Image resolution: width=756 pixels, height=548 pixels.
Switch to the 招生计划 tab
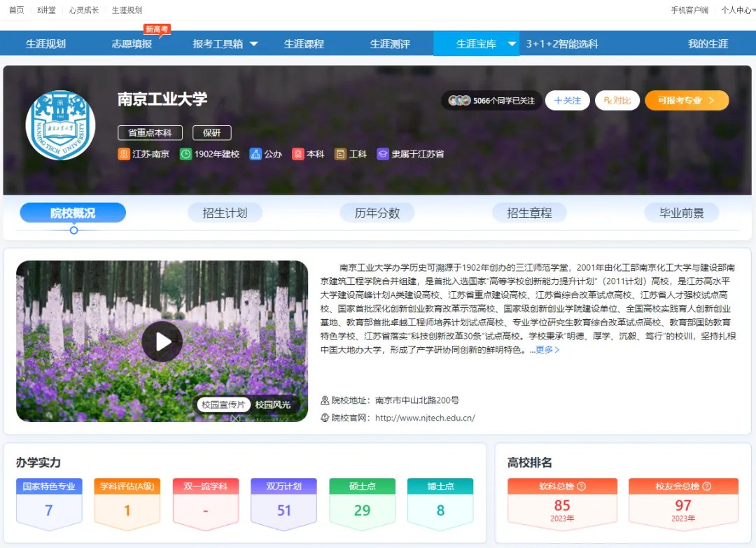pyautogui.click(x=225, y=213)
